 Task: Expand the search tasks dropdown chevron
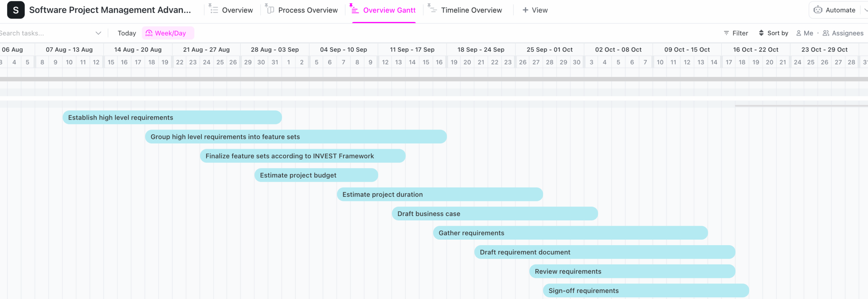coord(98,33)
